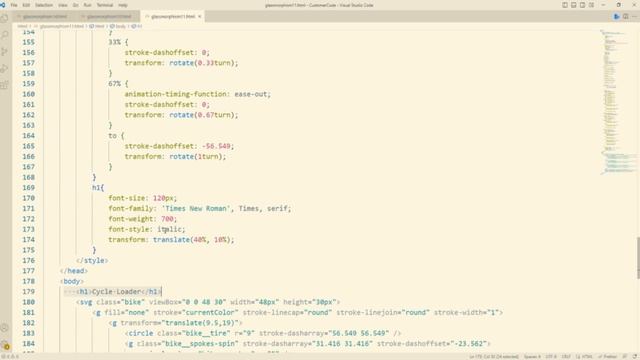Open the Accounts menu in activity bar
640x360 pixels.
click(4, 328)
